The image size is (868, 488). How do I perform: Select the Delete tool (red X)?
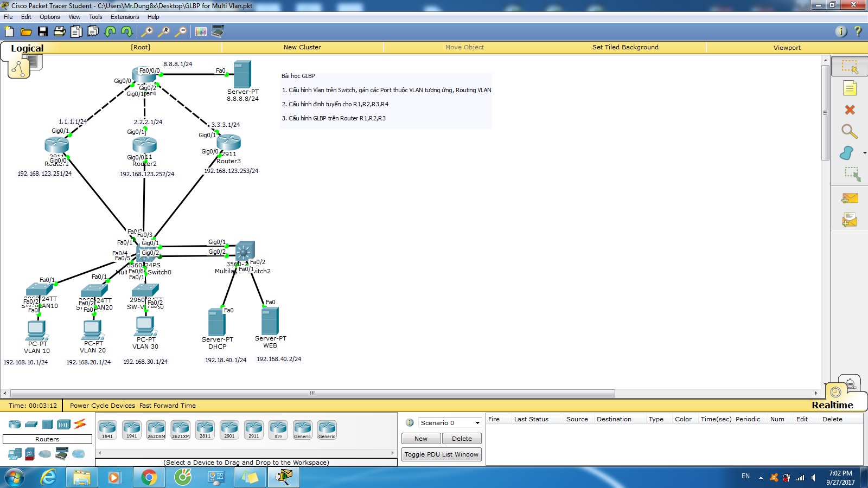click(x=850, y=110)
